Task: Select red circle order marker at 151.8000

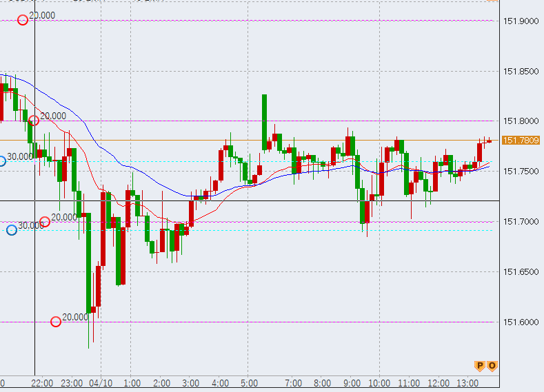Action: [x=33, y=121]
